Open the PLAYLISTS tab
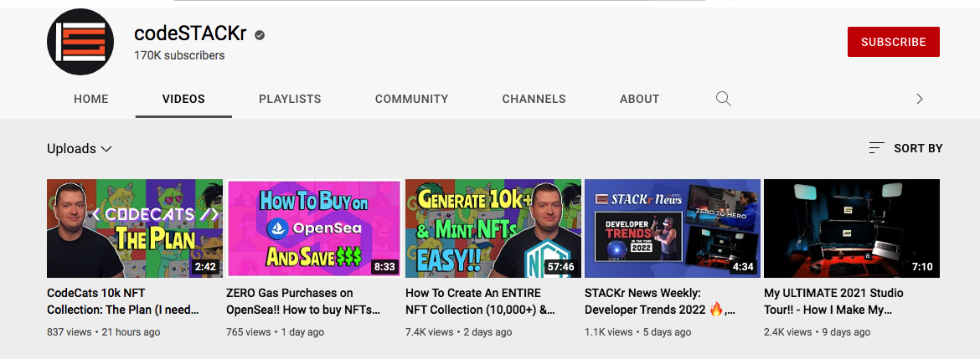Screen dimensions: 980x359 pyautogui.click(x=290, y=99)
